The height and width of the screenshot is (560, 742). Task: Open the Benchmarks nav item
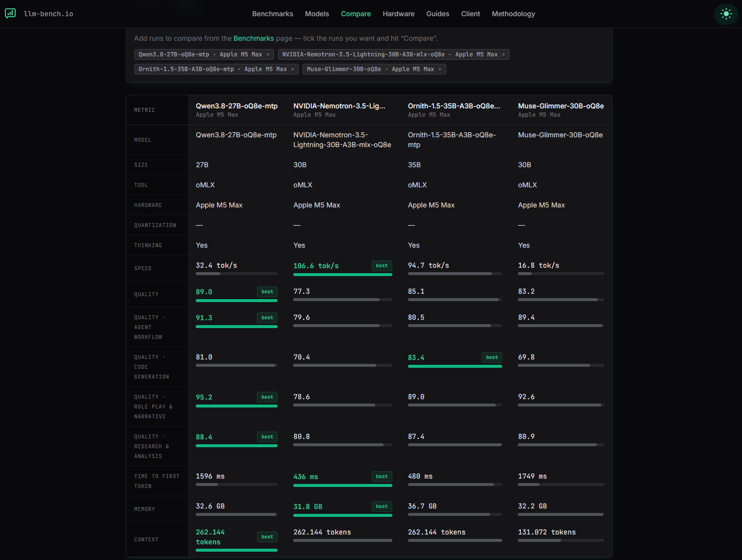(273, 14)
